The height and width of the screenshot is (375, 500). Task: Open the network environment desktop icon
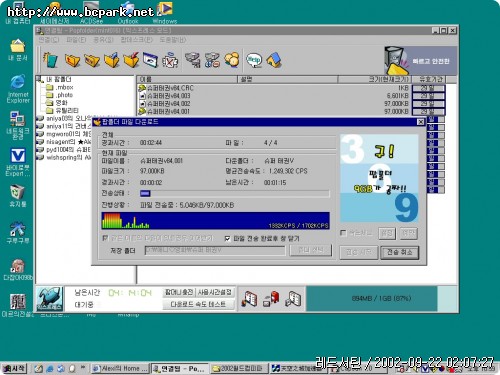coord(18,125)
